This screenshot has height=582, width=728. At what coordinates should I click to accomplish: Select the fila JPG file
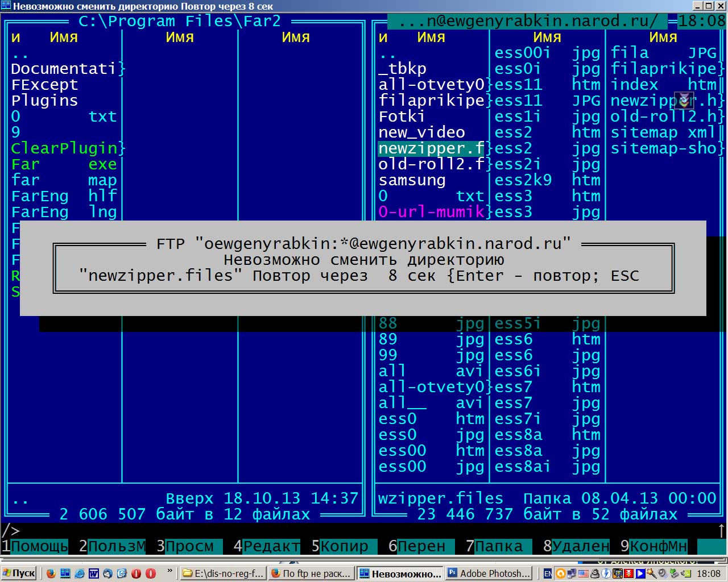pyautogui.click(x=663, y=53)
